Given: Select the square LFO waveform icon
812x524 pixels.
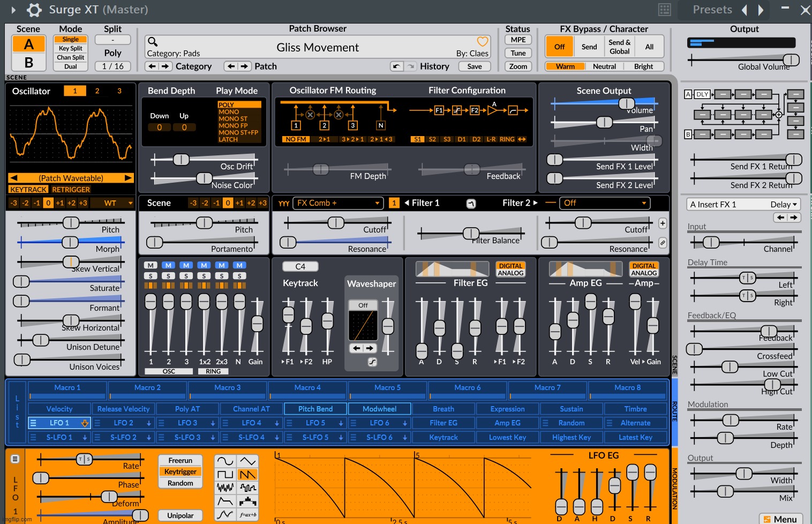Looking at the screenshot, I should (x=225, y=474).
